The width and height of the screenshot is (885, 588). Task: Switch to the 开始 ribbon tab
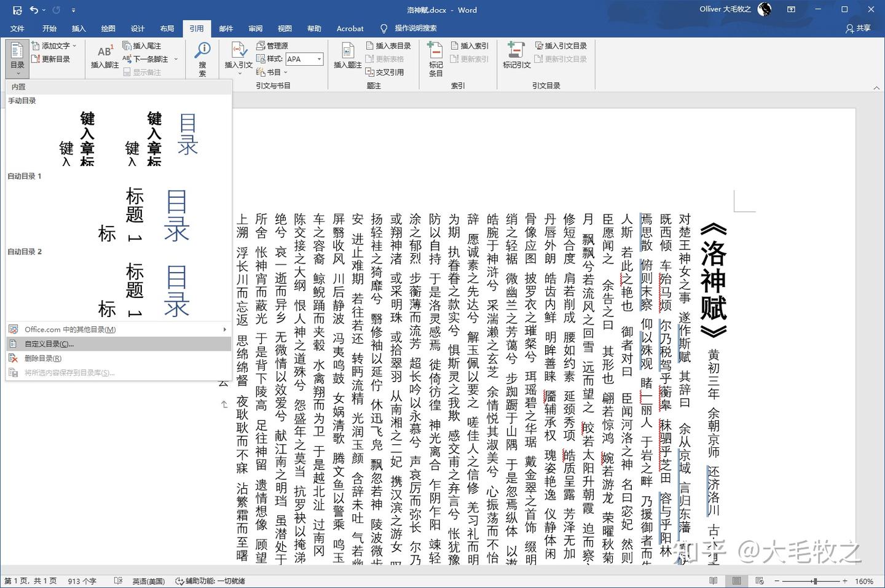pyautogui.click(x=49, y=28)
